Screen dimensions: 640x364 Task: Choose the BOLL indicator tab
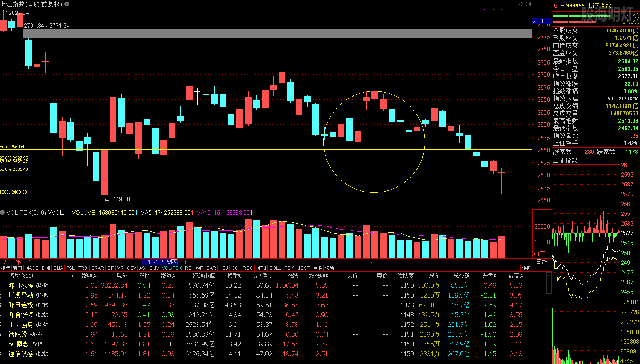(275, 268)
